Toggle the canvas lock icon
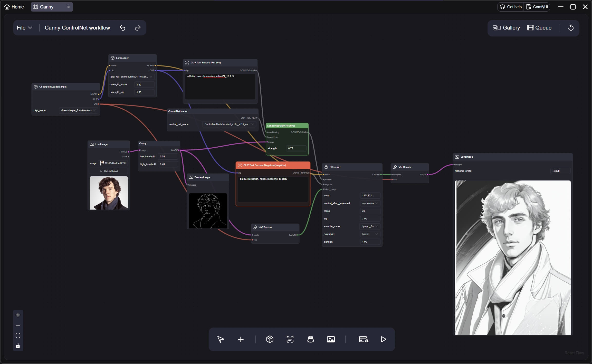 click(x=18, y=346)
